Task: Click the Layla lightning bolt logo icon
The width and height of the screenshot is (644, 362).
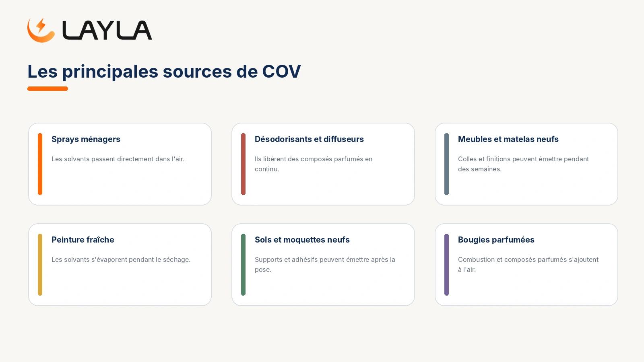Action: 41,30
